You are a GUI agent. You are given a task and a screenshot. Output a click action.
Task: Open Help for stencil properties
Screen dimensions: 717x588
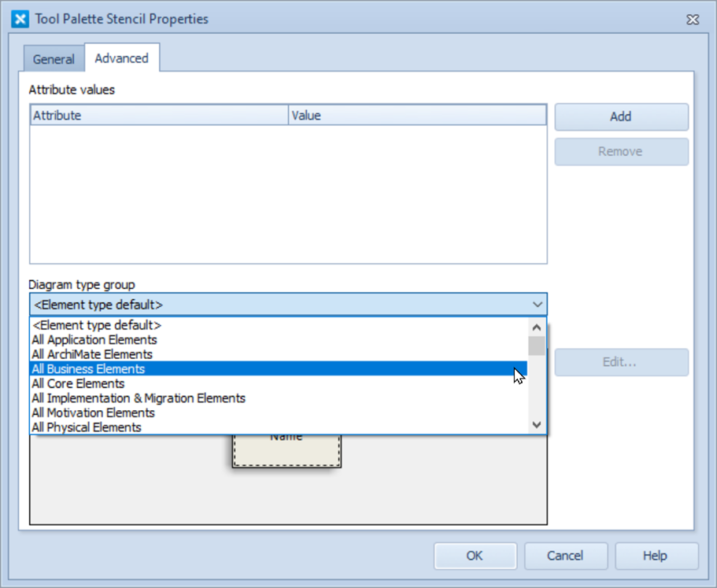[656, 556]
